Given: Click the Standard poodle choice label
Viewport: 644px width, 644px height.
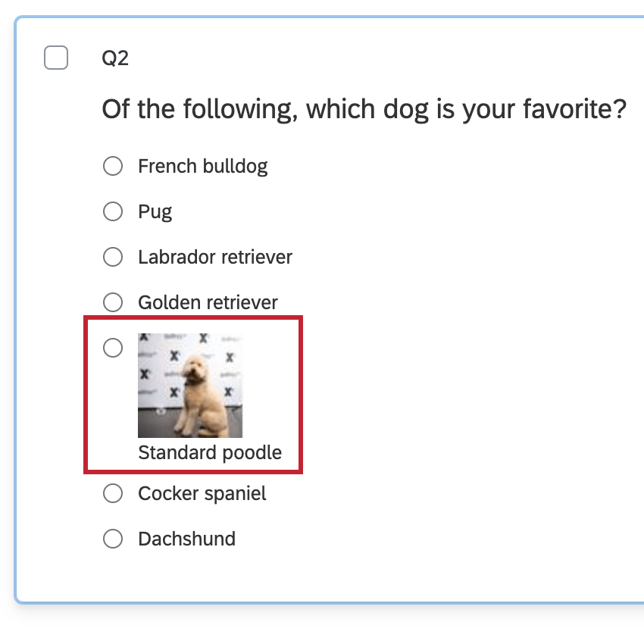Looking at the screenshot, I should (209, 452).
